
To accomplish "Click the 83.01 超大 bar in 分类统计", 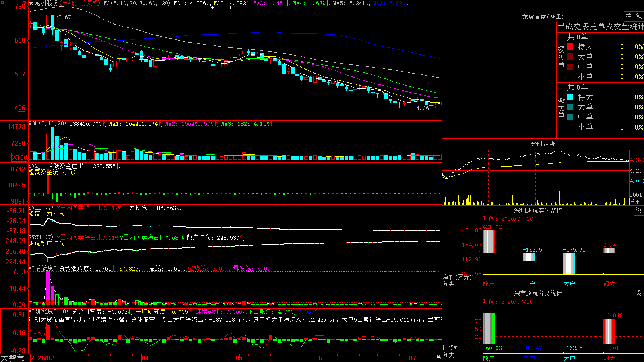I will [x=609, y=331].
